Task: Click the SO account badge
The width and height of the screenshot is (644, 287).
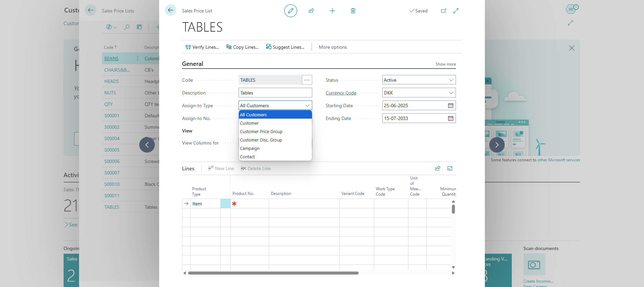Action: click(x=572, y=9)
